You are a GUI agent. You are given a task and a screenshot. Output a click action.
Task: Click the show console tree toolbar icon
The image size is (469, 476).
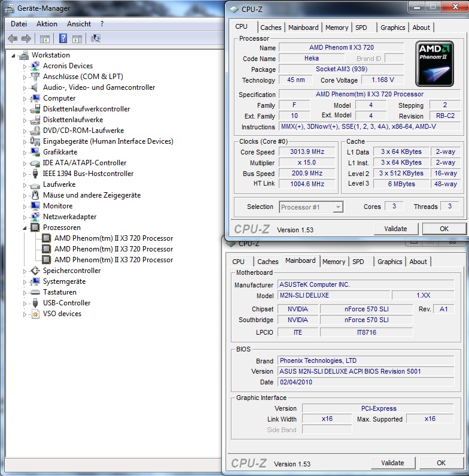click(45, 39)
